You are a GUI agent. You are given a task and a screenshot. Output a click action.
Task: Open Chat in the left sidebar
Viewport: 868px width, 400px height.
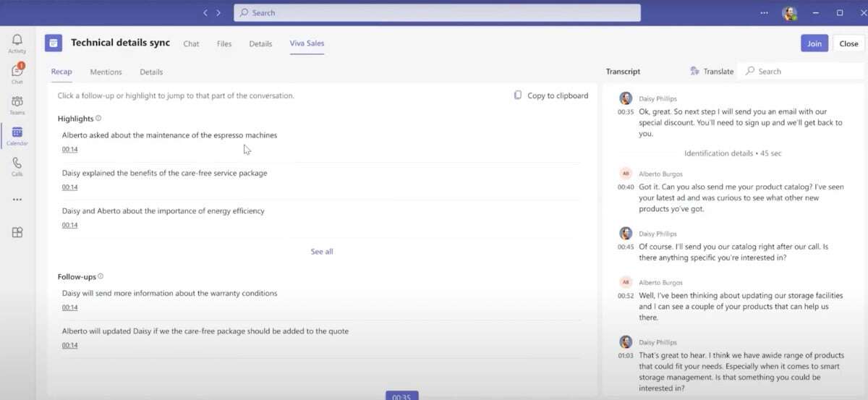17,71
